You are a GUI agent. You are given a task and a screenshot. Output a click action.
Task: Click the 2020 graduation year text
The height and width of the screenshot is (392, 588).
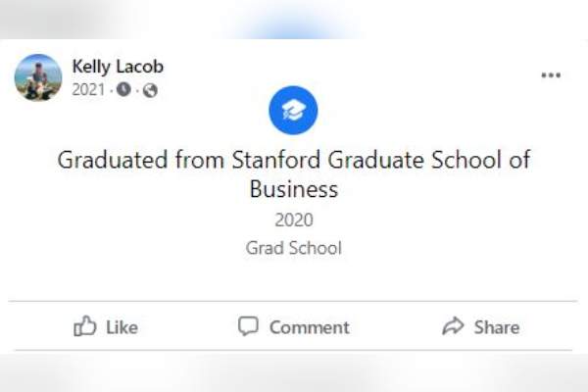click(293, 220)
